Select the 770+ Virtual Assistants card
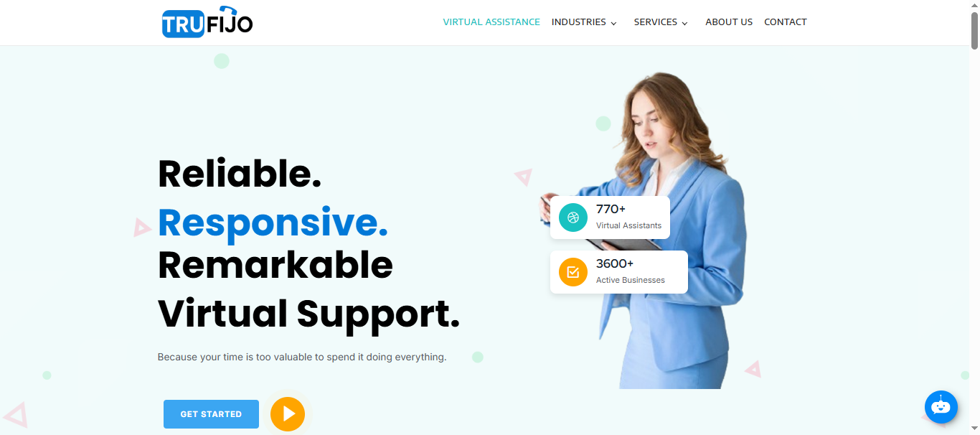The height and width of the screenshot is (435, 980). tap(610, 217)
